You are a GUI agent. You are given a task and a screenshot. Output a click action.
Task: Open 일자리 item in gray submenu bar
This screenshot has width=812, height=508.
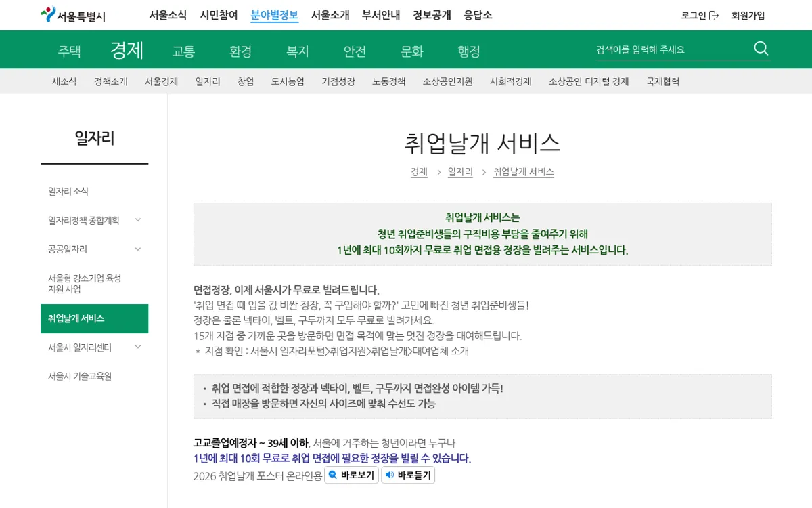[x=208, y=81]
